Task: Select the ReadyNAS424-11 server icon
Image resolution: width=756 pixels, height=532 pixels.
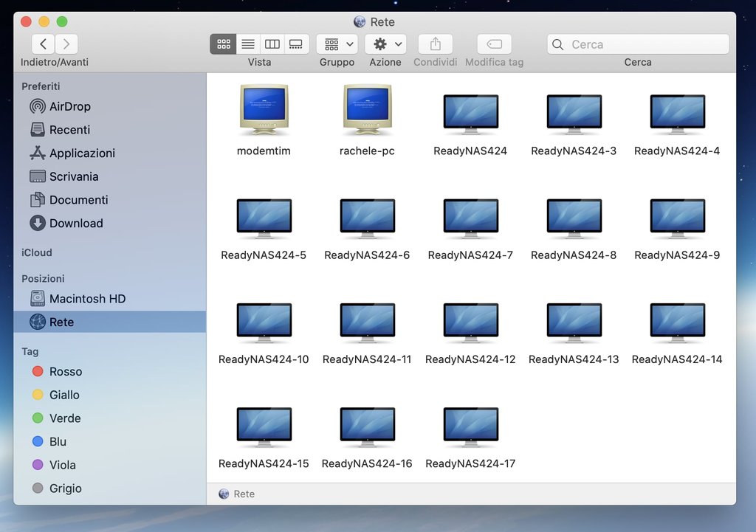Action: tap(368, 323)
